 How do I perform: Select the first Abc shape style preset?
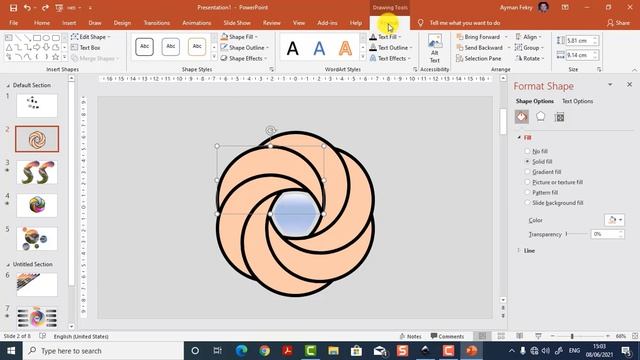(144, 47)
